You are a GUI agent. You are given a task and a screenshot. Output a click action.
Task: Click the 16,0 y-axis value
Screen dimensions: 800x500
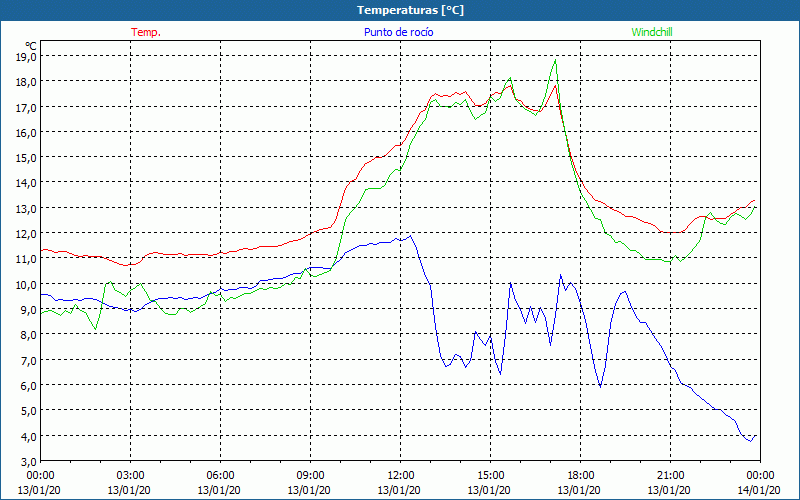point(27,132)
